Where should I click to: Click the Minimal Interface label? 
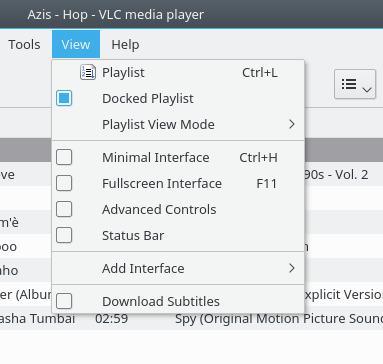coord(156,157)
